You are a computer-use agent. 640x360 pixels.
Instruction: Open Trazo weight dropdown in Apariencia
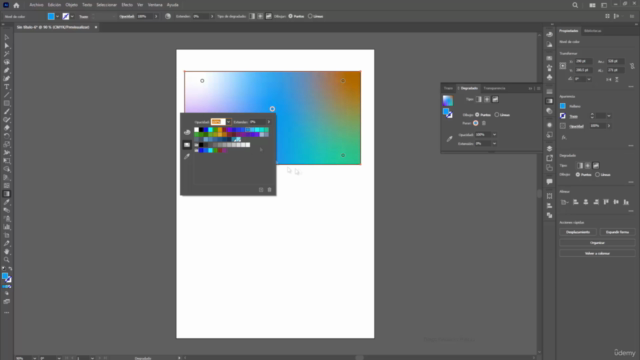(609, 116)
